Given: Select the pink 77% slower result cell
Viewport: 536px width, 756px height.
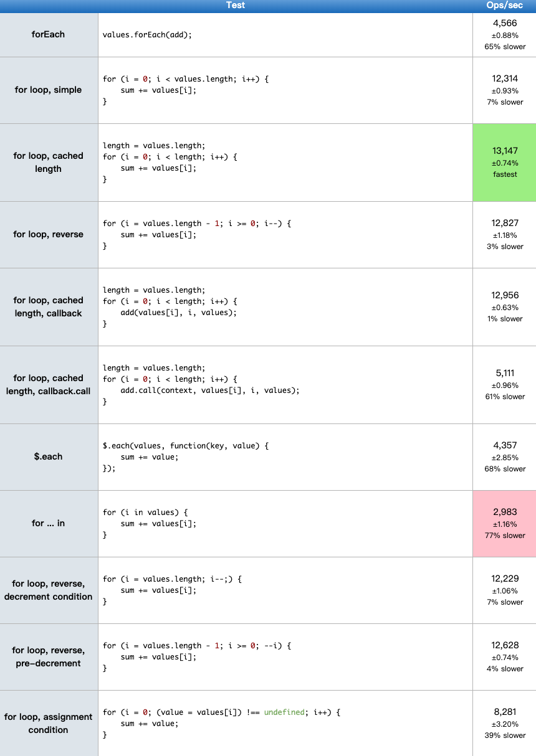Looking at the screenshot, I should tap(504, 523).
